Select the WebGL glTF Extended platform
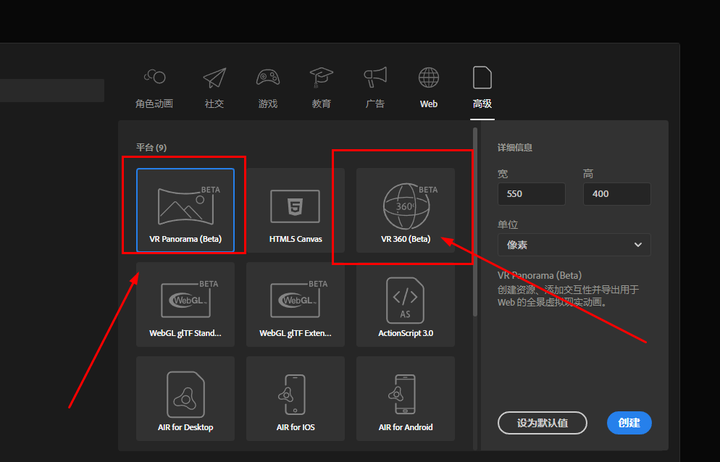The image size is (720, 462). tap(295, 304)
